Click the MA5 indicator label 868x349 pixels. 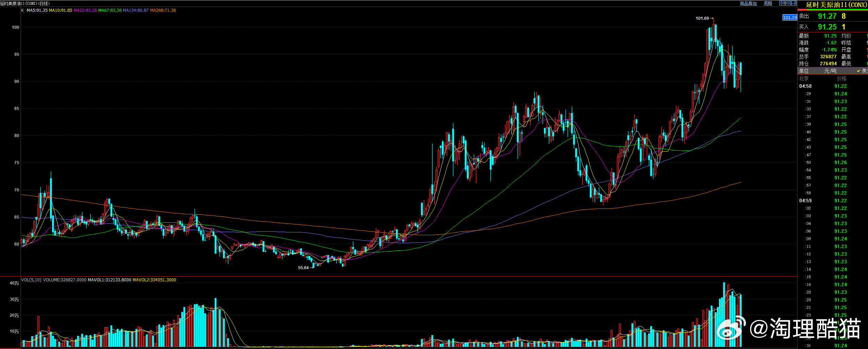coord(37,10)
